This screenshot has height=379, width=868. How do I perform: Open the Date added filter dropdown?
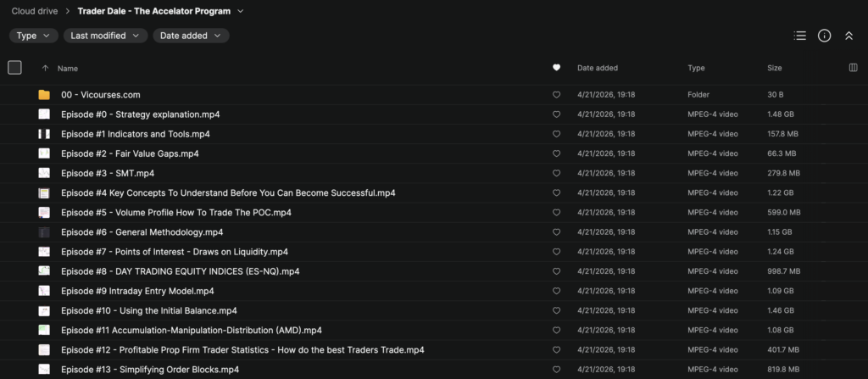(191, 36)
